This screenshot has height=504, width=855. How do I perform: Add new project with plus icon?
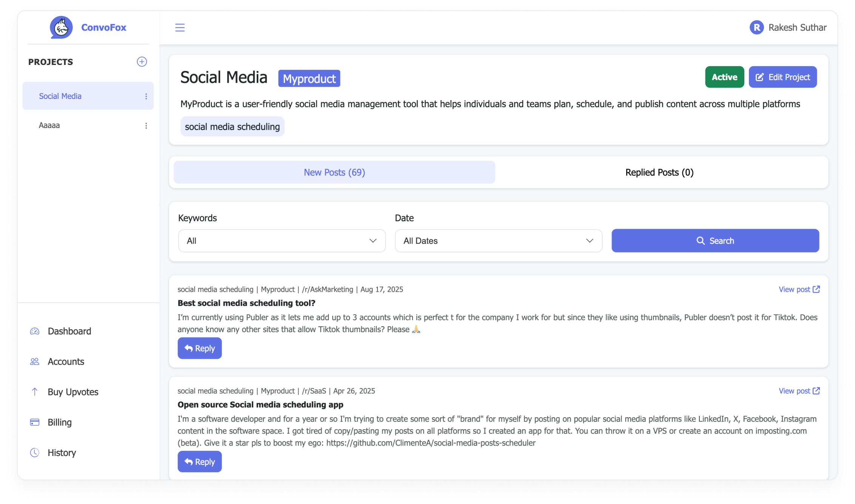tap(142, 62)
